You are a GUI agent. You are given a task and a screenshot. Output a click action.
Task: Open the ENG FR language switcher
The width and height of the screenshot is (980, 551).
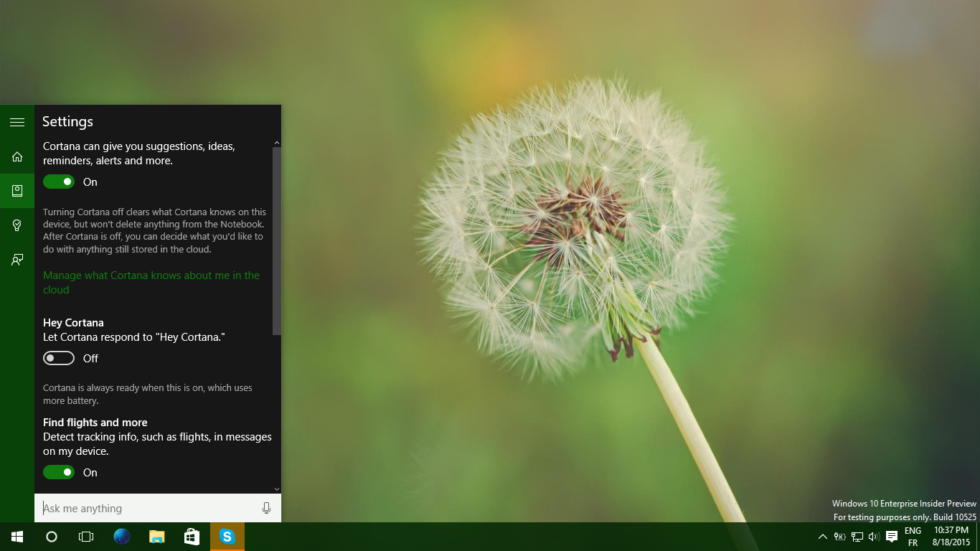(x=913, y=537)
